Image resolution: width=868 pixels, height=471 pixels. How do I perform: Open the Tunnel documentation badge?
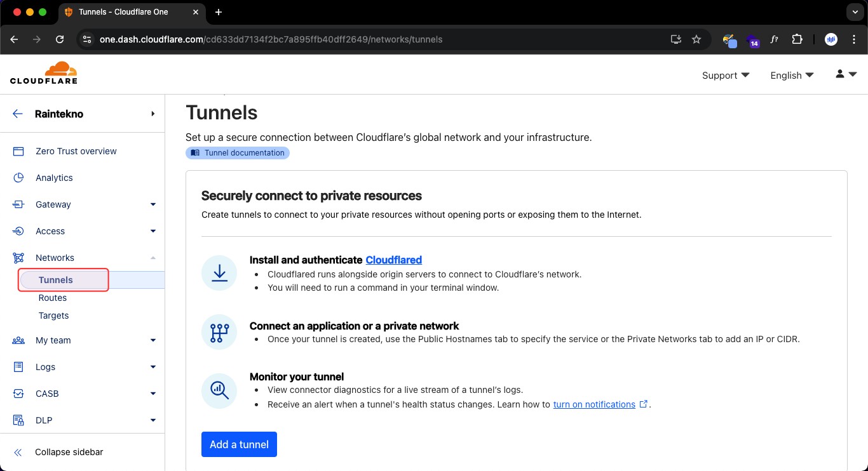(x=238, y=153)
